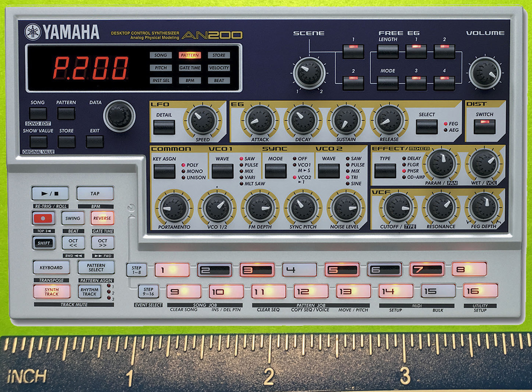Toggle sequencer step button 12
This screenshot has width=532, height=392.
pos(311,291)
